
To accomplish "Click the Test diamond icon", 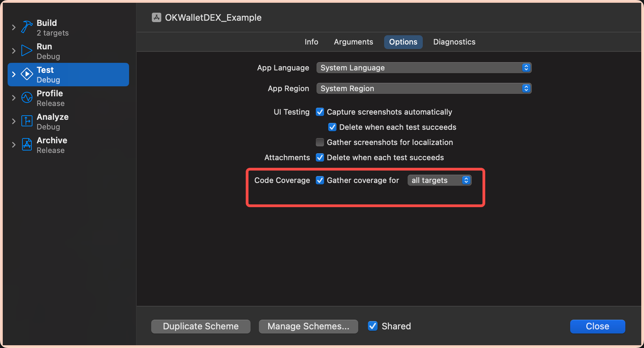I will (27, 74).
